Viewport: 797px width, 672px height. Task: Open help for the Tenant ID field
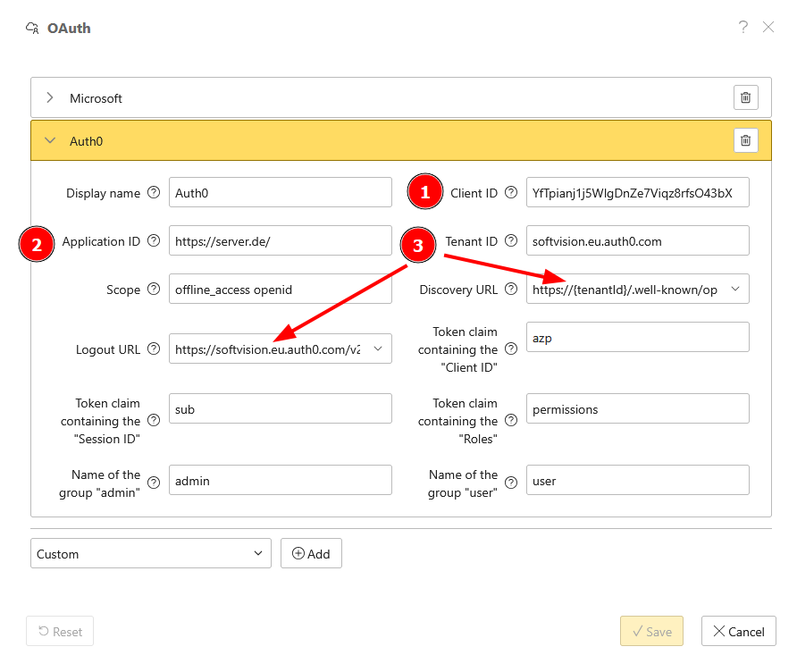pyautogui.click(x=510, y=240)
